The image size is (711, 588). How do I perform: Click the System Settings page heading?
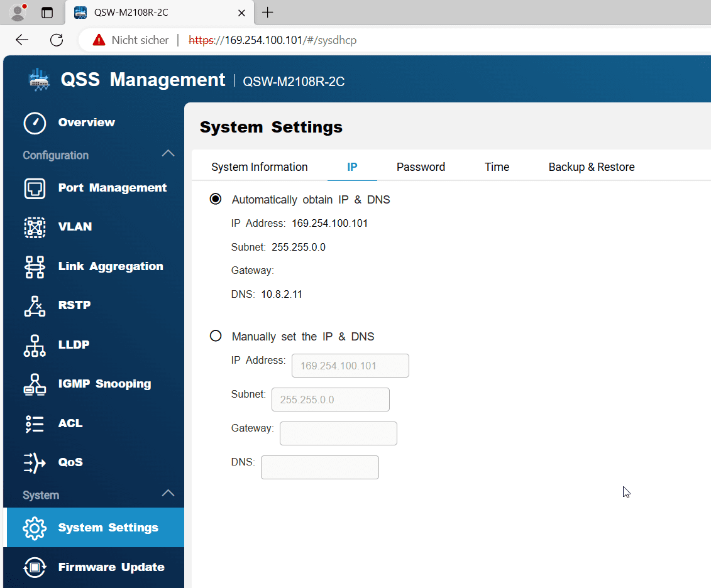click(271, 128)
